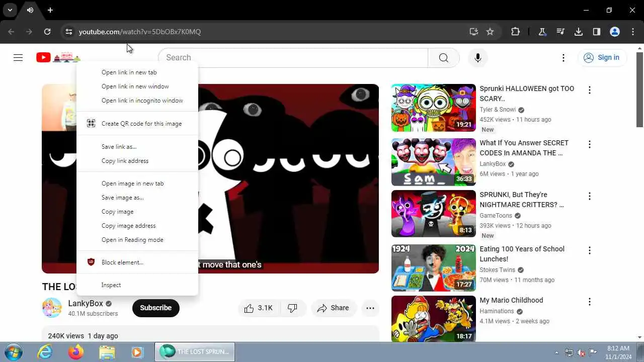Open the YouTube hamburger guide menu
Image resolution: width=644 pixels, height=362 pixels.
pos(18,57)
